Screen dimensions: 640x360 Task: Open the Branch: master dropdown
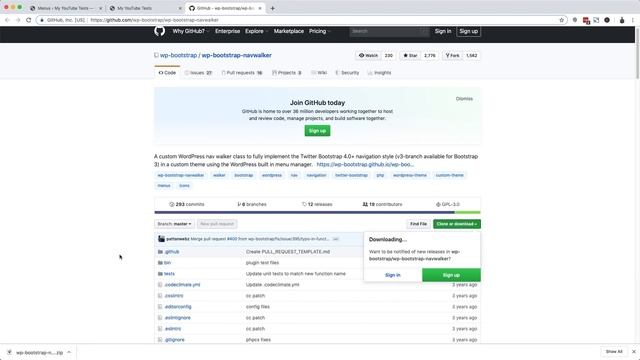pos(174,224)
